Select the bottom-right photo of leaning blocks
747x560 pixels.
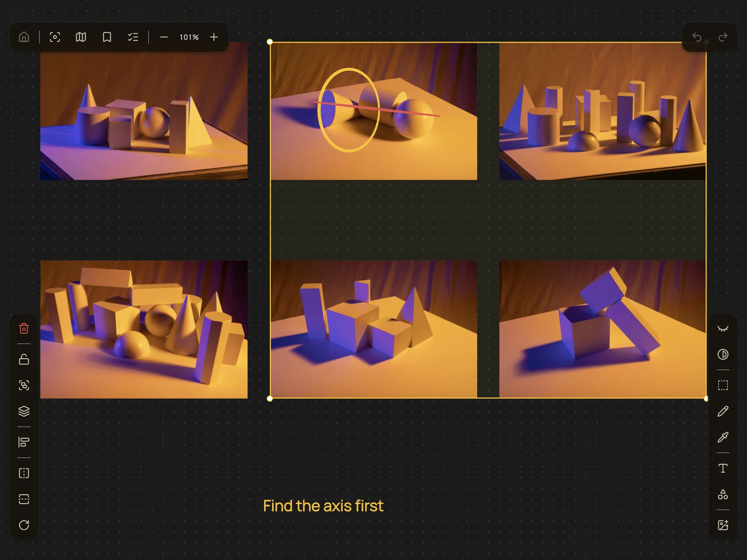coord(602,329)
